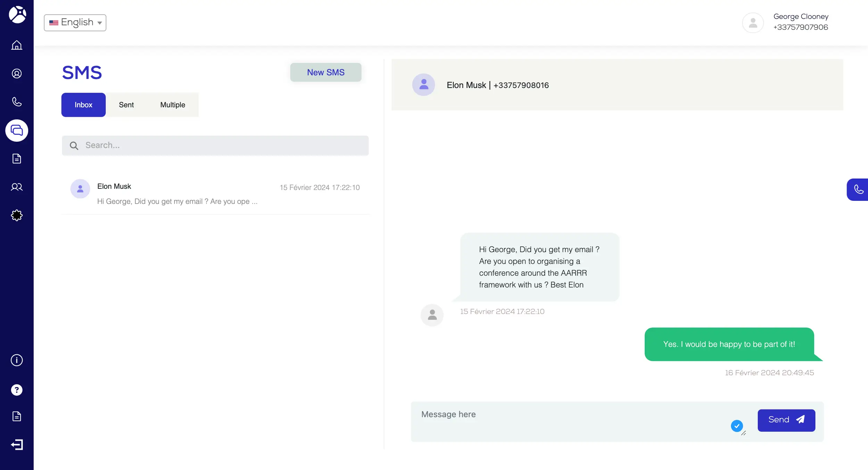Click the New SMS button
868x470 pixels.
325,72
